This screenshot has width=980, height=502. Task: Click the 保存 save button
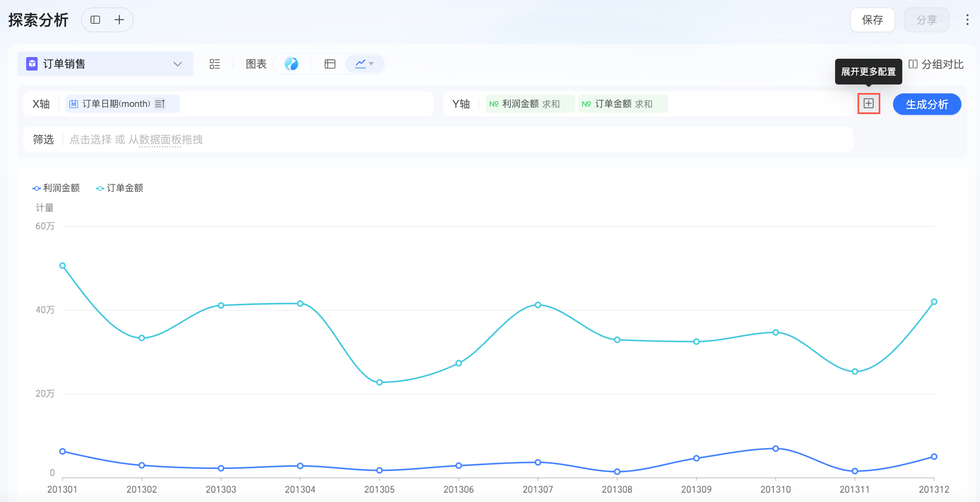[x=872, y=20]
